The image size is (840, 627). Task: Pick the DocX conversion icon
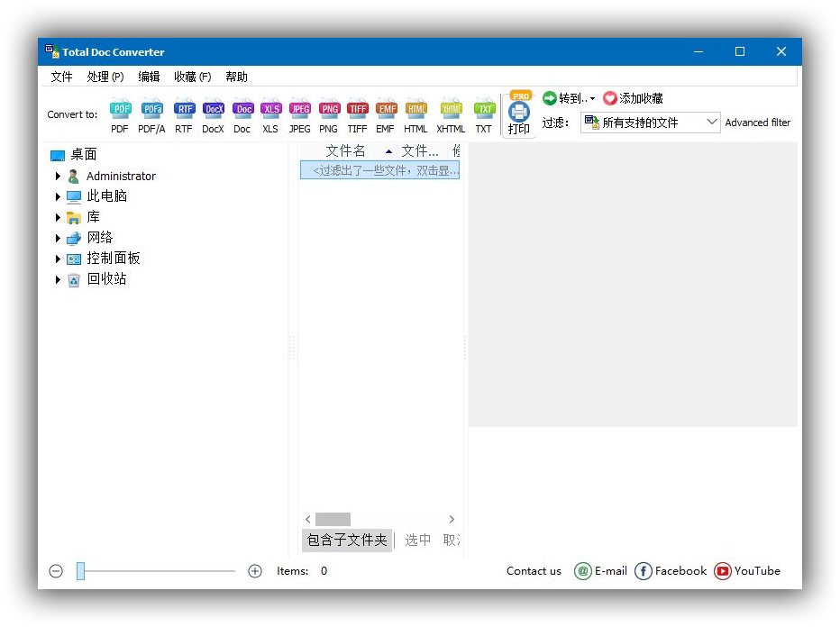click(x=214, y=115)
